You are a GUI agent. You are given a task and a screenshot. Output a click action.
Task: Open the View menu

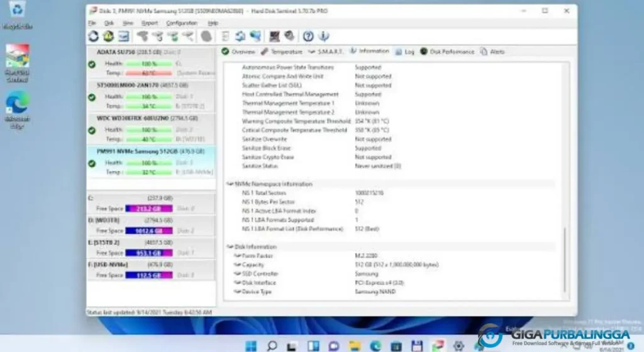128,23
